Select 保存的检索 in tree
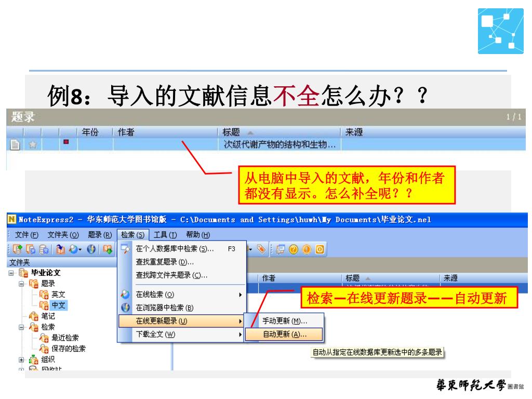This screenshot has width=532, height=399. (68, 349)
